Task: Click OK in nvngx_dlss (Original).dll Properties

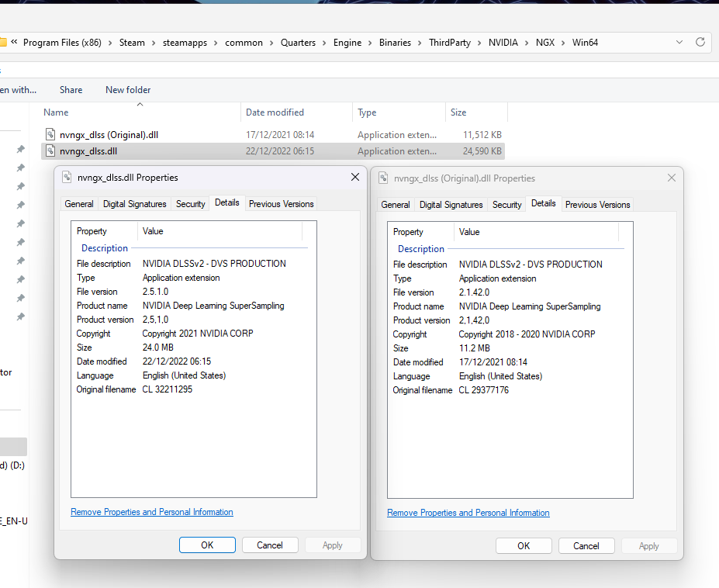Action: point(524,546)
